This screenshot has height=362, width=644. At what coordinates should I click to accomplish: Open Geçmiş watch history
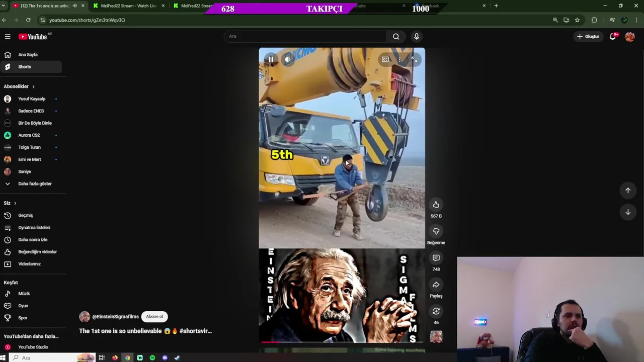pos(31,215)
